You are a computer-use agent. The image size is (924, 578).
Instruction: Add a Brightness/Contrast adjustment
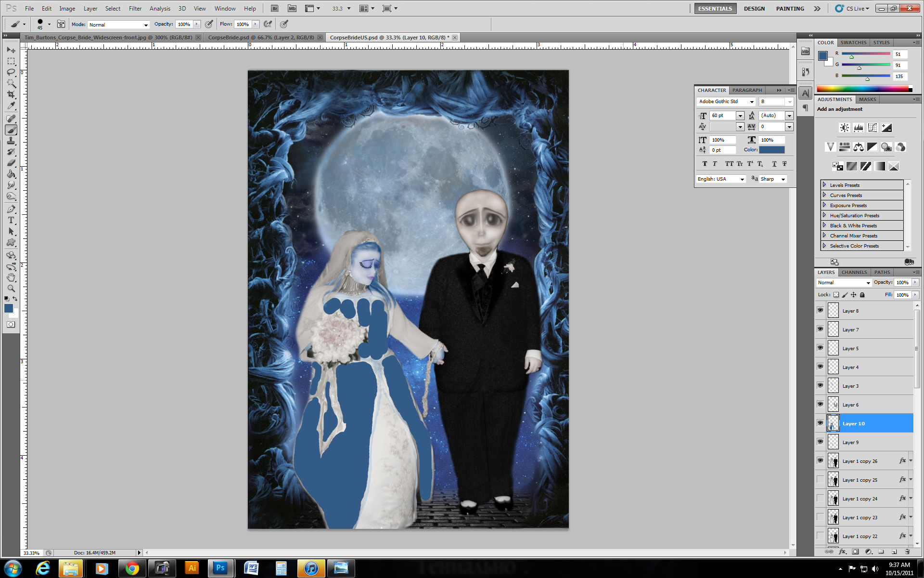(x=844, y=128)
